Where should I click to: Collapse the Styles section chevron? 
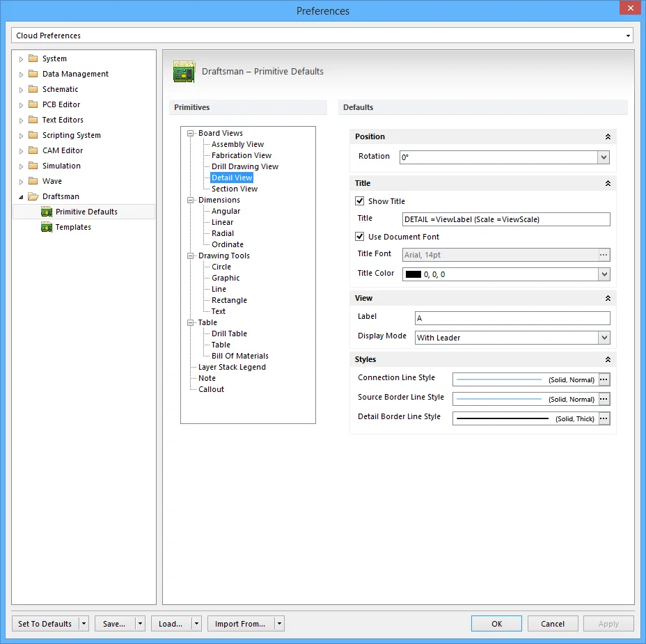pos(608,360)
